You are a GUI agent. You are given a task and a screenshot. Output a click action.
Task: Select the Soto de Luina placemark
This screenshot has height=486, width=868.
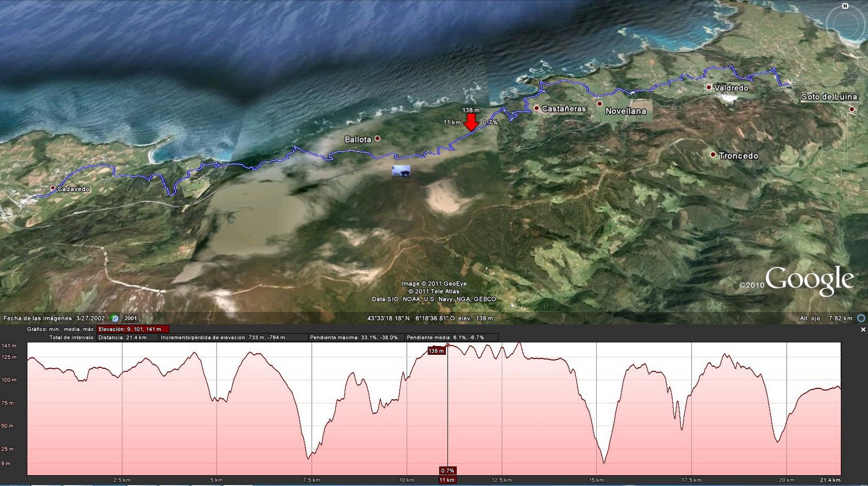[852, 109]
